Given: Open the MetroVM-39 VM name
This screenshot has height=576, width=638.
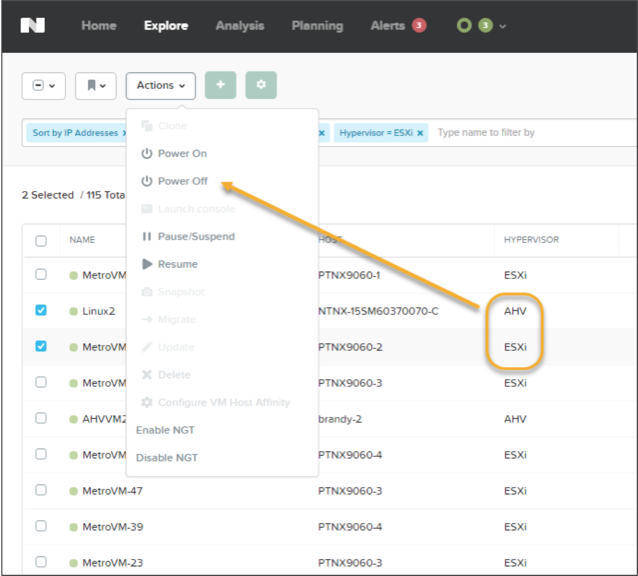Looking at the screenshot, I should (x=113, y=527).
